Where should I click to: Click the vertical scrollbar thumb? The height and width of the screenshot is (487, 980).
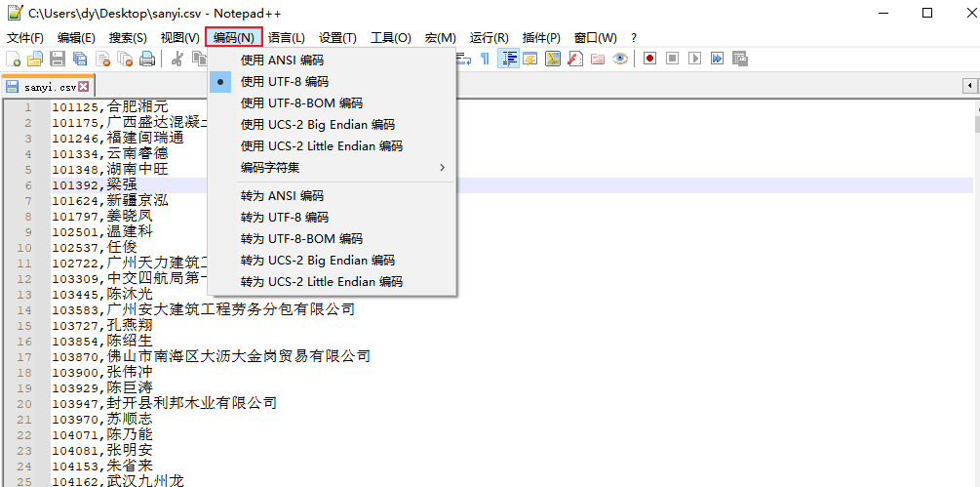pyautogui.click(x=977, y=124)
